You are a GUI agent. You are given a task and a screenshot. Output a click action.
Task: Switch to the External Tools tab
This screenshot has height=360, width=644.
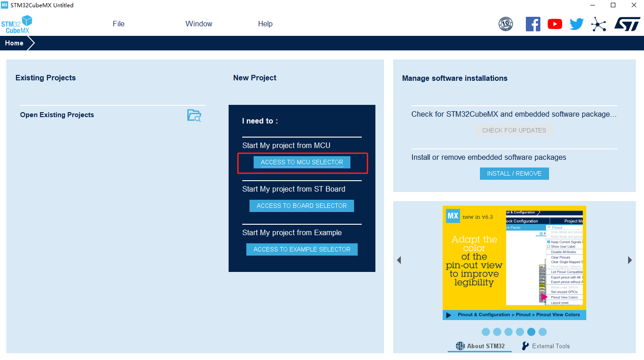pos(545,346)
